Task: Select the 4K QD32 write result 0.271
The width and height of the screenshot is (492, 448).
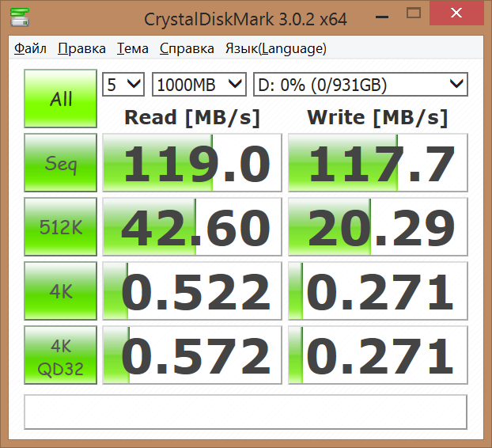Action: pyautogui.click(x=378, y=355)
